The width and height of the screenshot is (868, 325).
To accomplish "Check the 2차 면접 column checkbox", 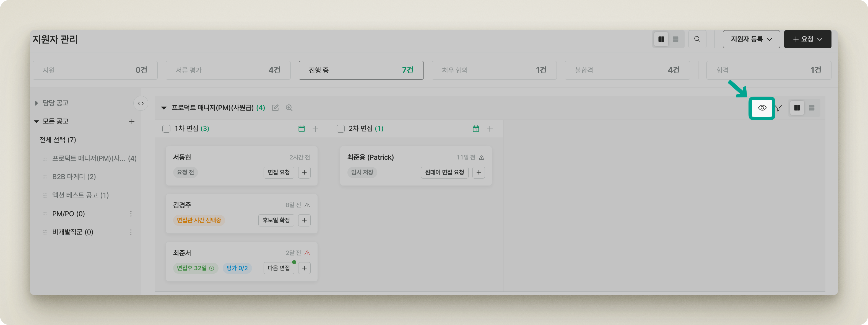I will [341, 129].
